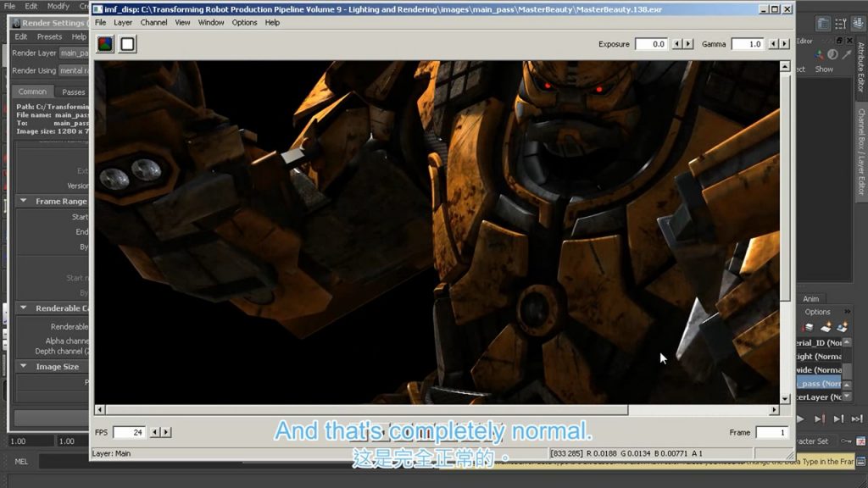868x488 pixels.
Task: Select the Passes tab in Render Settings
Action: click(x=74, y=91)
